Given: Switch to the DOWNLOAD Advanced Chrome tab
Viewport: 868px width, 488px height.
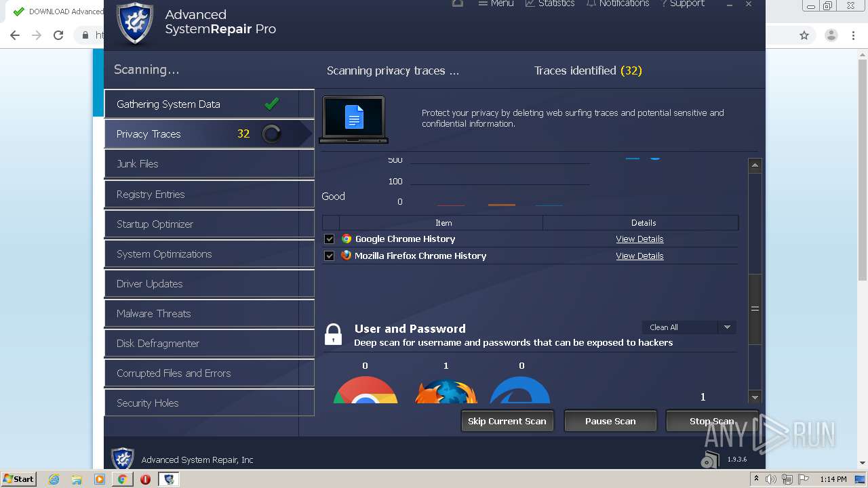Looking at the screenshot, I should click(58, 12).
